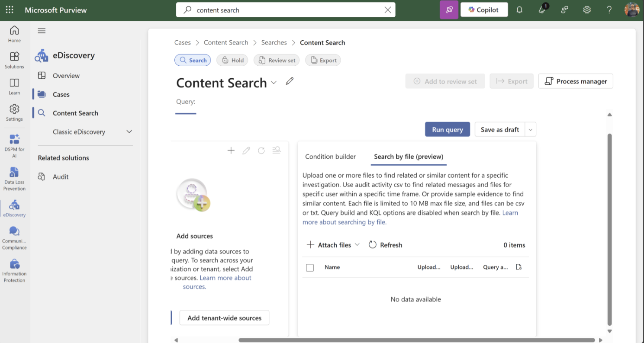Select the Review set pill tab

point(277,60)
